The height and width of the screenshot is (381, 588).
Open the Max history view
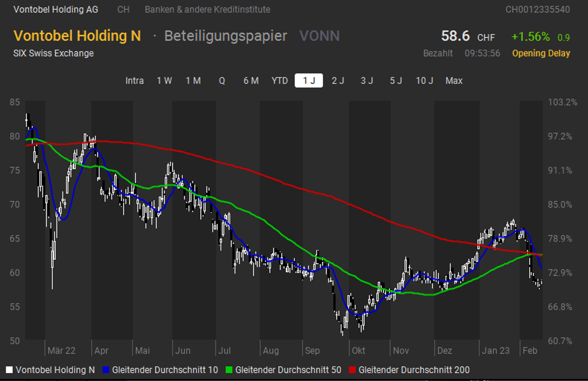tap(454, 81)
